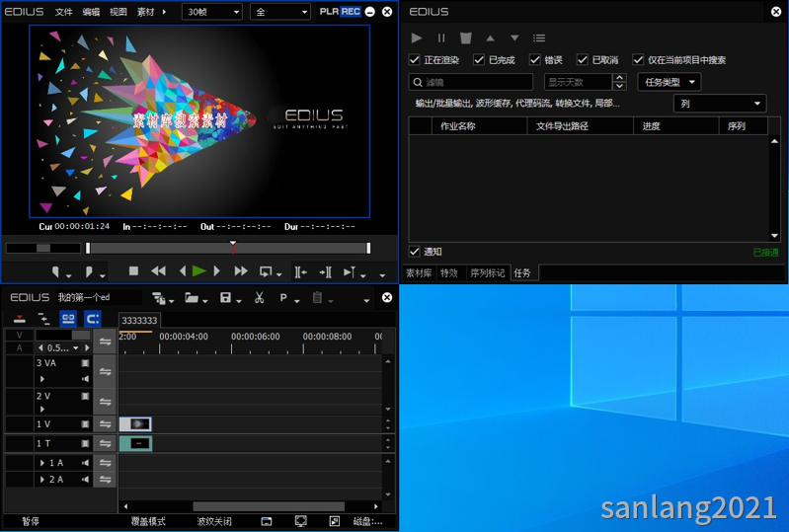Uncheck the 错误 checkbox
The height and width of the screenshot is (532, 789).
click(535, 60)
